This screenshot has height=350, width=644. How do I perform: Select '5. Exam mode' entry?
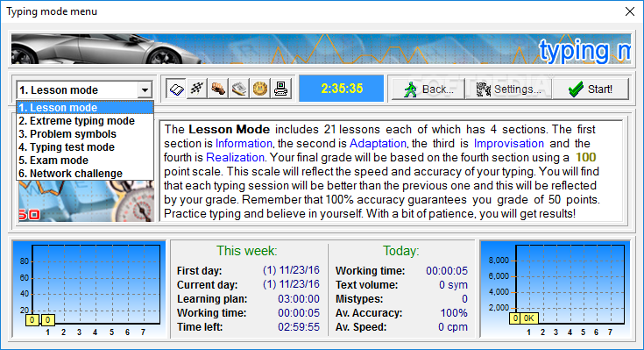click(85, 161)
